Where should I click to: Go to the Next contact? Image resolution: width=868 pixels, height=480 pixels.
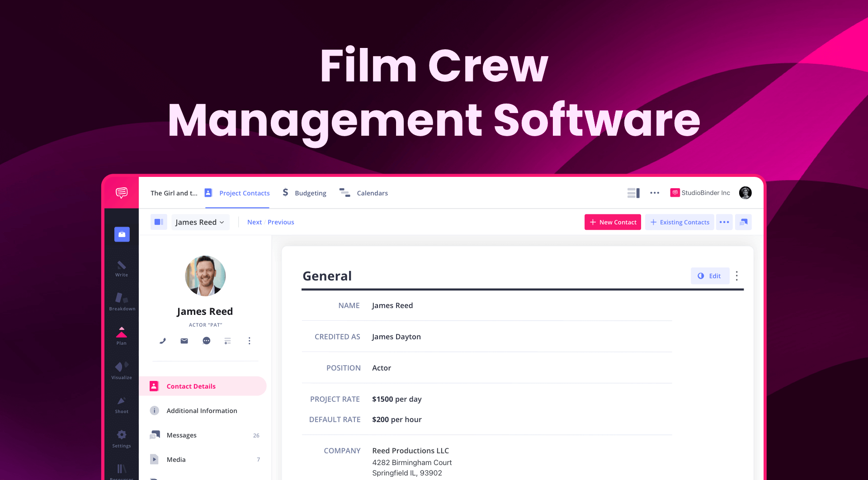tap(254, 222)
